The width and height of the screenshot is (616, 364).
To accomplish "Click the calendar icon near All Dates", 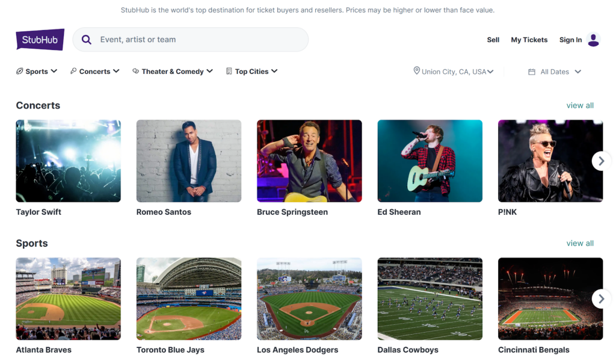I will (x=532, y=71).
